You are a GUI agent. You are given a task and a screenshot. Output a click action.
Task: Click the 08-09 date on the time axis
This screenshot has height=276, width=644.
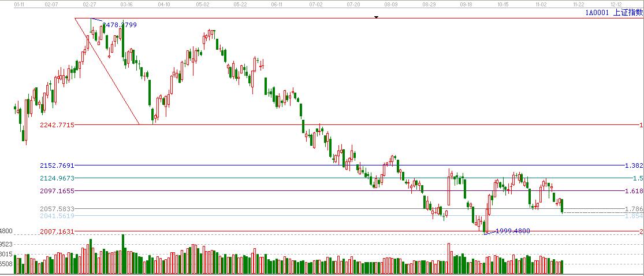click(x=391, y=3)
